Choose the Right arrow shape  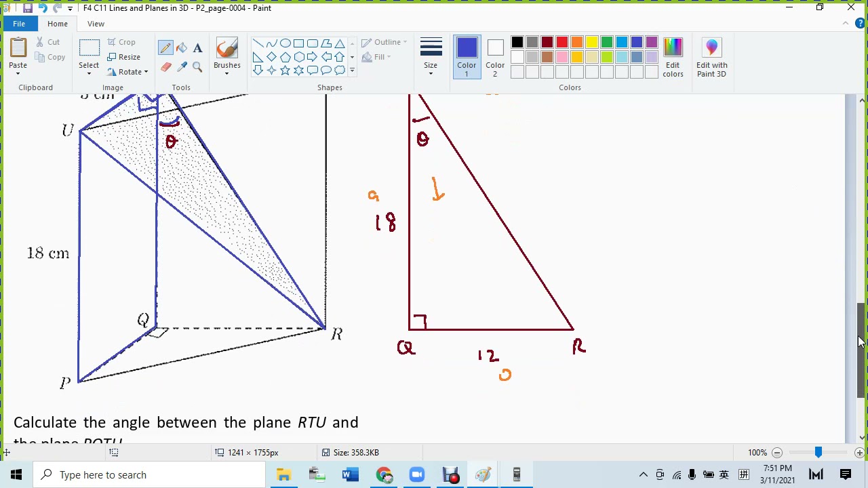coord(312,57)
